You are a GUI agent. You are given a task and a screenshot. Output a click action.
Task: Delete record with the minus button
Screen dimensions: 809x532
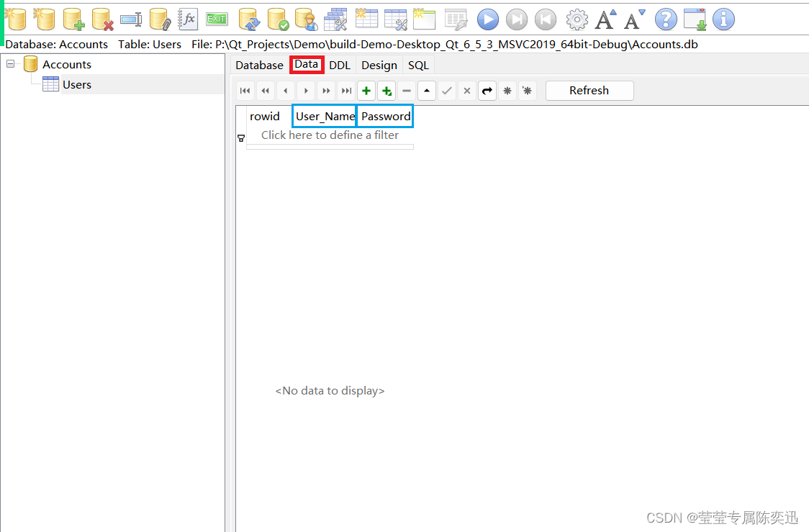tap(407, 91)
